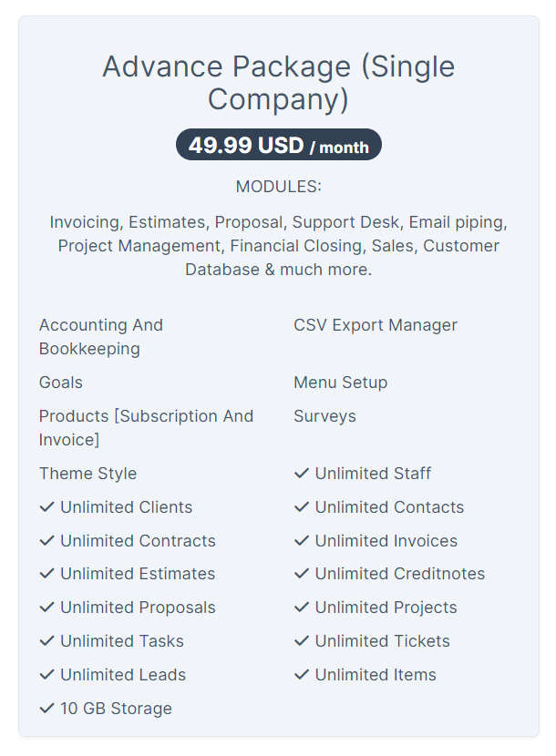Click the CSV Export Manager feature
This screenshot has height=756, width=556.
[x=376, y=325]
